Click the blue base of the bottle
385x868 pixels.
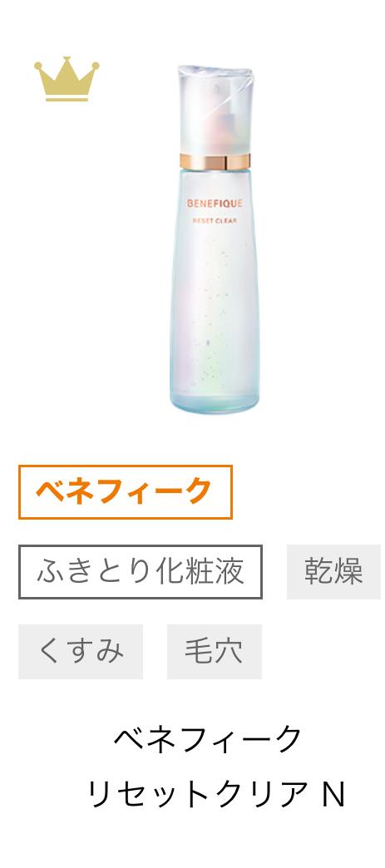[x=215, y=400]
